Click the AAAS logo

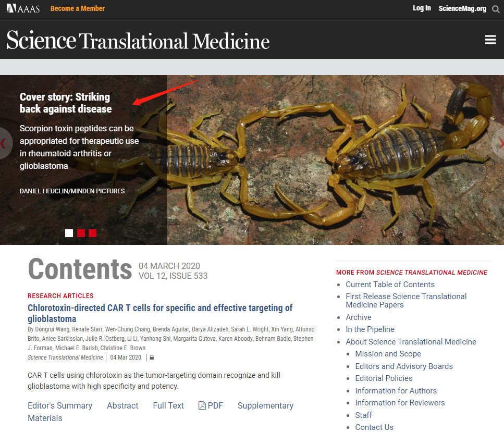[23, 8]
